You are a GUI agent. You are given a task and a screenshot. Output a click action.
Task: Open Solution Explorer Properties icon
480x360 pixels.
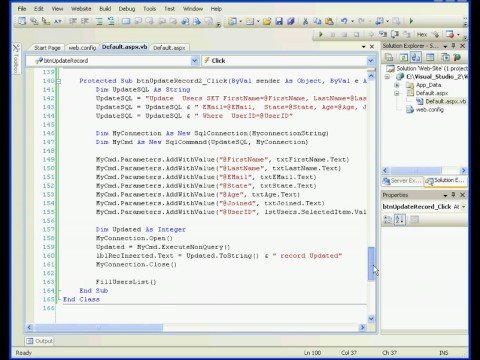pyautogui.click(x=389, y=58)
